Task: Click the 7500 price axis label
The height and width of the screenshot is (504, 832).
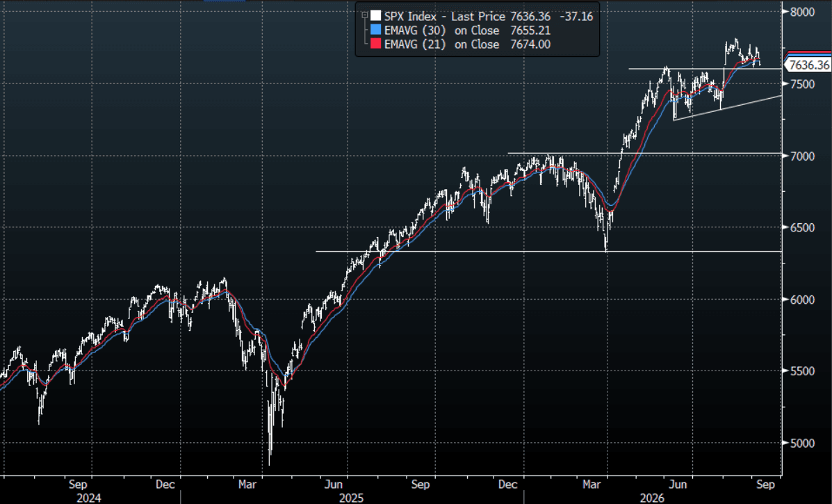Action: point(801,84)
